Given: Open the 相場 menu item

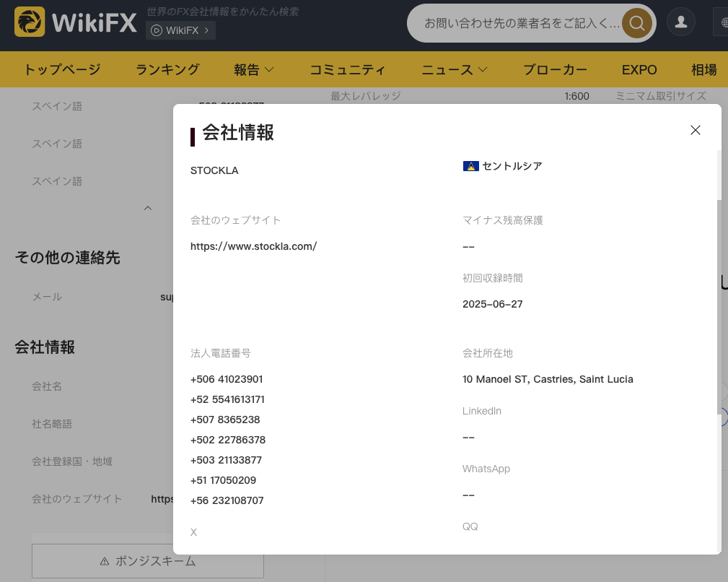Looking at the screenshot, I should [x=704, y=69].
